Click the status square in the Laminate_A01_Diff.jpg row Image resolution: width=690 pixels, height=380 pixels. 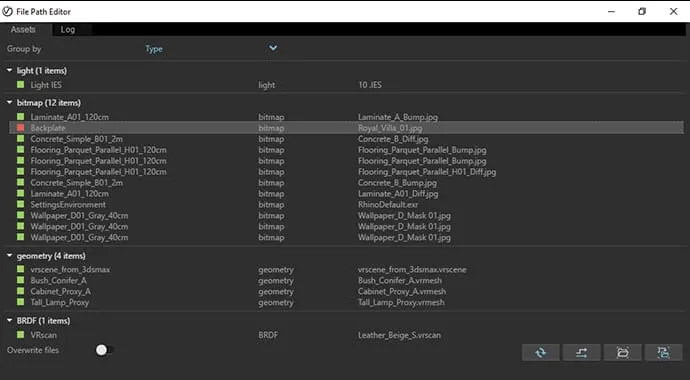[20, 194]
